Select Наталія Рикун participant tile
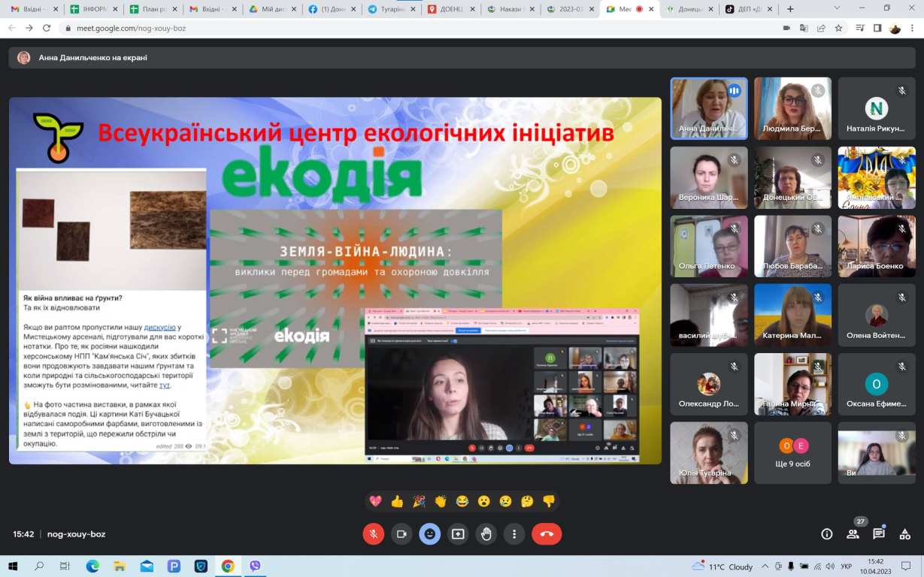Viewport: 924px width, 577px height. [877, 108]
